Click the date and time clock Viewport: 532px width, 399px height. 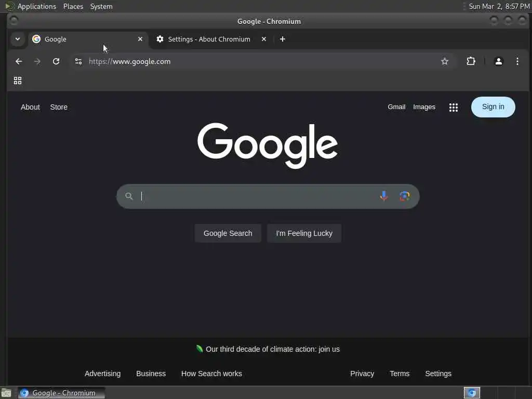pos(499,6)
